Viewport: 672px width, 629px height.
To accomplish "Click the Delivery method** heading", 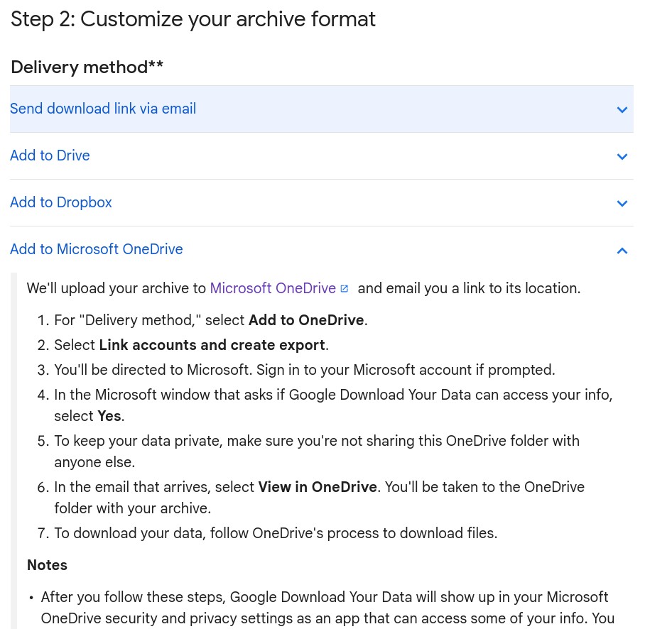I will click(x=87, y=67).
